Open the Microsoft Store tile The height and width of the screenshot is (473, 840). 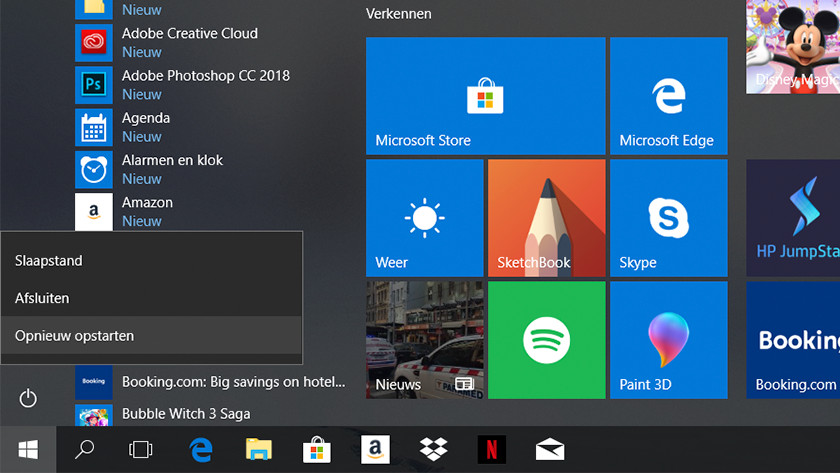click(485, 96)
